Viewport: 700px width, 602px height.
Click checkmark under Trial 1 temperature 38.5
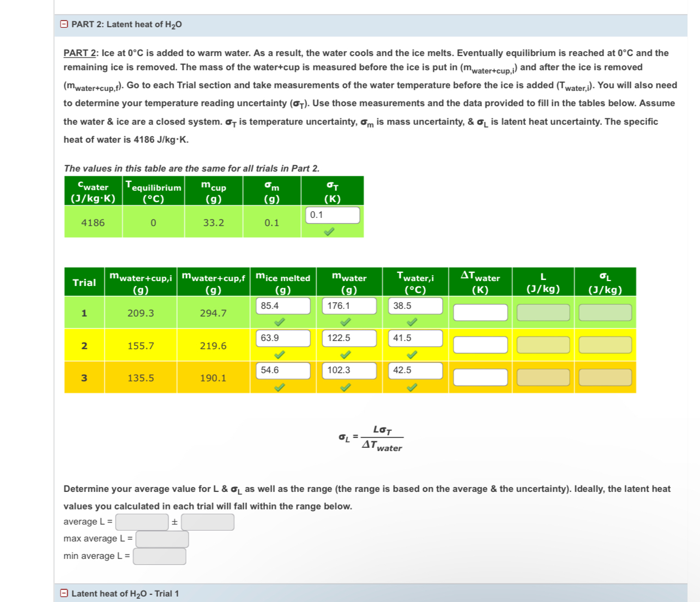pos(412,322)
